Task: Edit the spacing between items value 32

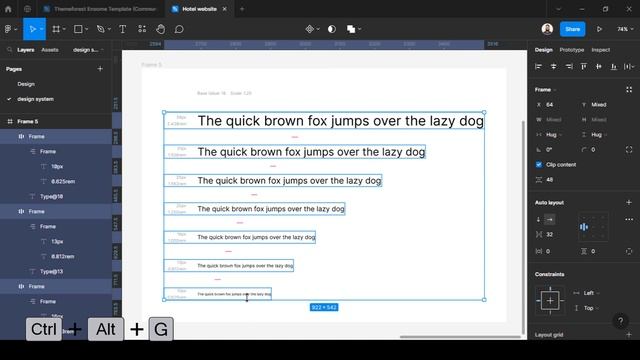Action: [549, 234]
